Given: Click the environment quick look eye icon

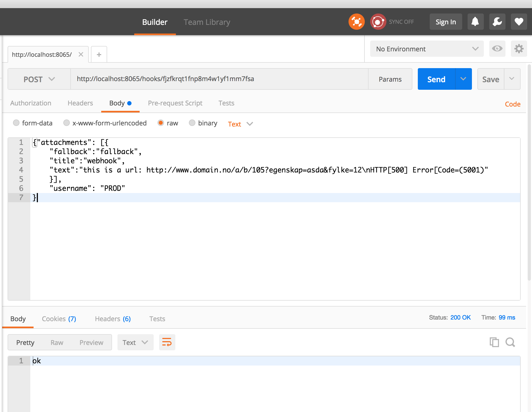Looking at the screenshot, I should click(x=497, y=49).
